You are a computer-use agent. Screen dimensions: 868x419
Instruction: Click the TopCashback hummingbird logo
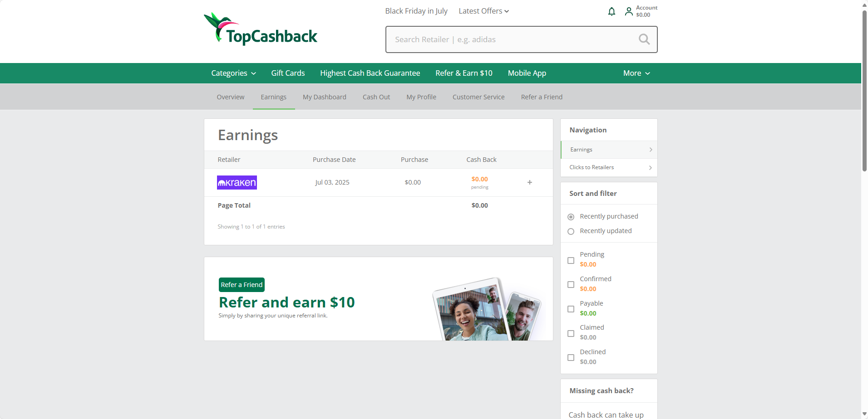[x=261, y=29]
